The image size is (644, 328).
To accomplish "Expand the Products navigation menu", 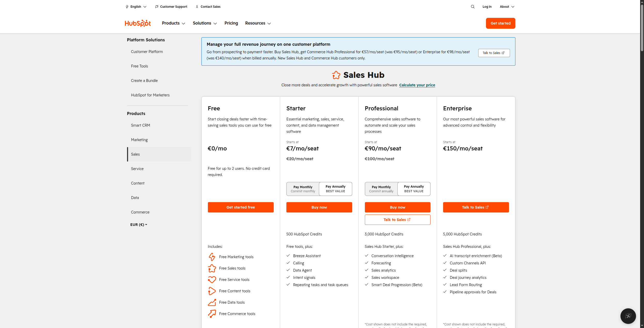I will coord(174,23).
